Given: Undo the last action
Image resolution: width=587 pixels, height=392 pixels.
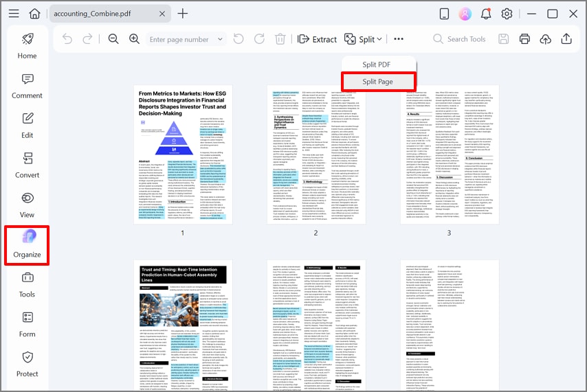Looking at the screenshot, I should [x=67, y=39].
